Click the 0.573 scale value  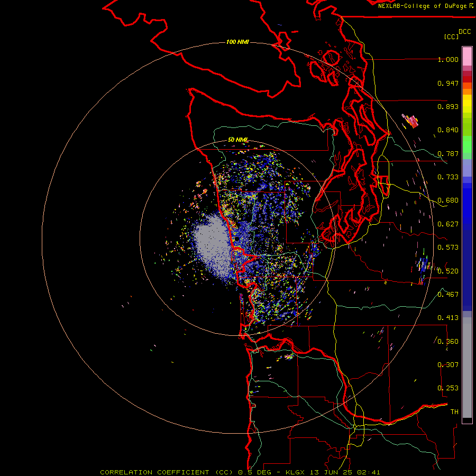[448, 248]
